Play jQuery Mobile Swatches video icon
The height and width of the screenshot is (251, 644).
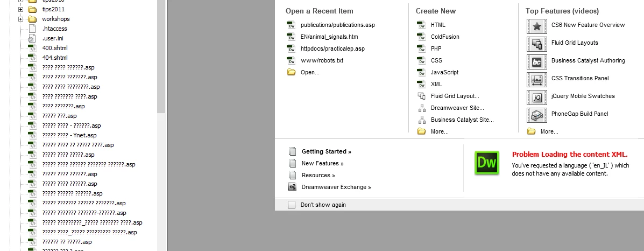click(x=537, y=97)
